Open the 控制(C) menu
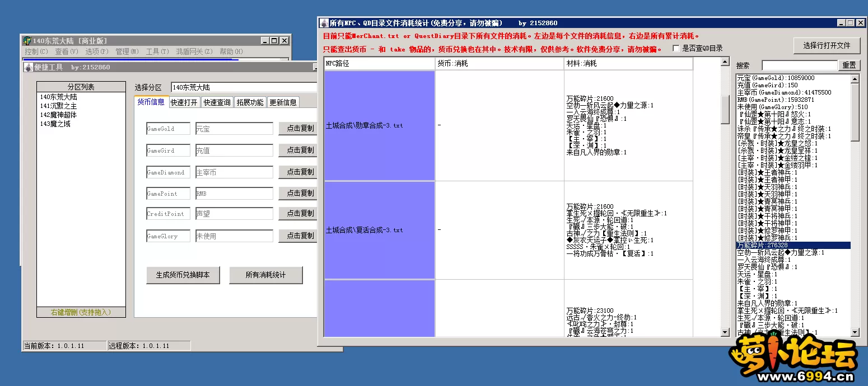The height and width of the screenshot is (386, 868). [x=36, y=51]
